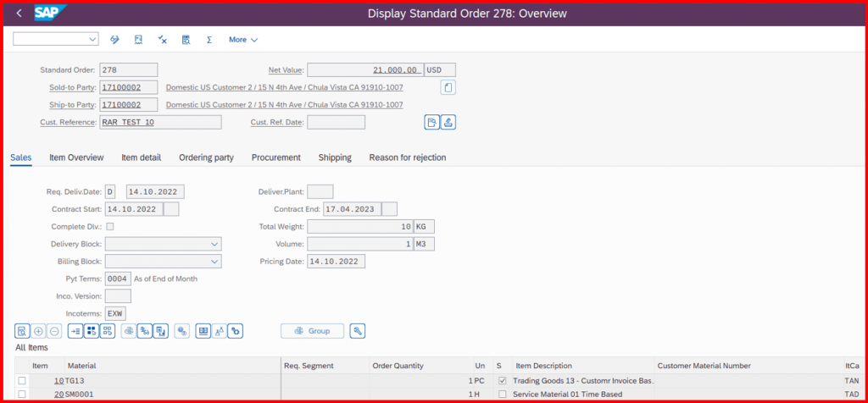The height and width of the screenshot is (403, 868).
Task: Open Status Overview wavy document icon
Action: pyautogui.click(x=139, y=40)
